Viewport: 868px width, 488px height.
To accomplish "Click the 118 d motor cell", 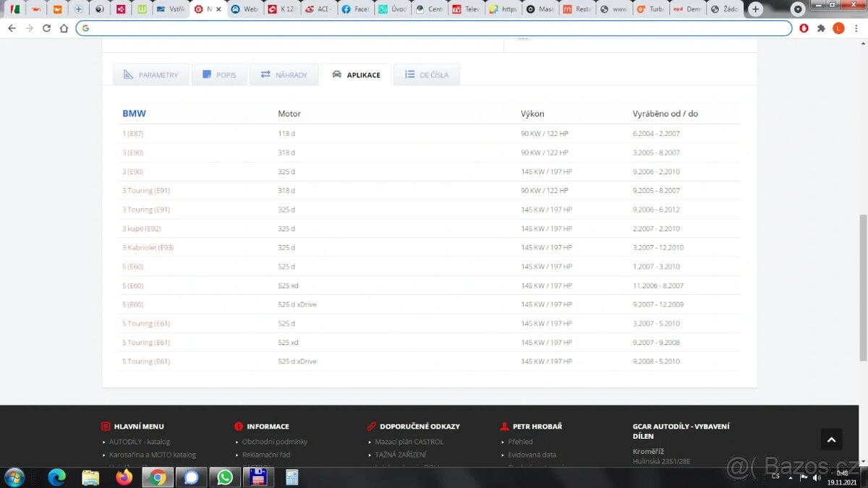I will coord(286,134).
